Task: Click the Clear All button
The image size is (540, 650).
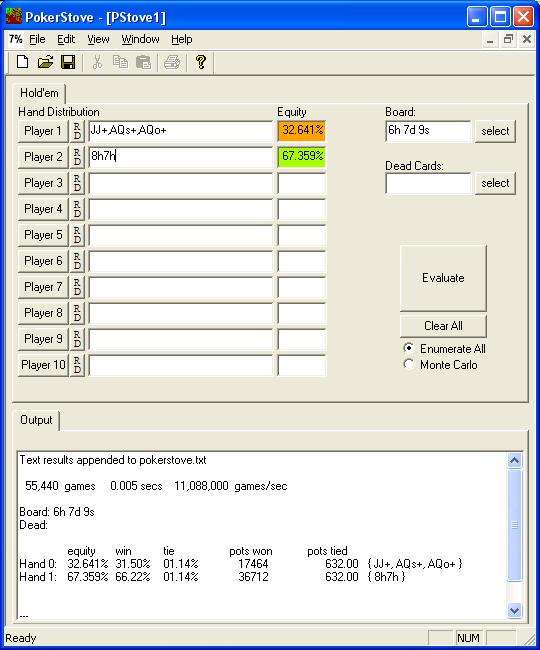Action: tap(443, 326)
